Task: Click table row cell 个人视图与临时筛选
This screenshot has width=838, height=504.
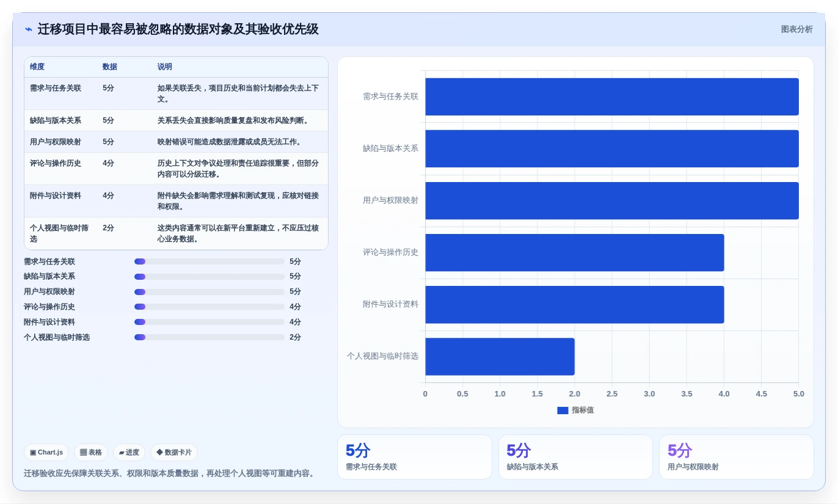Action: coord(60,234)
